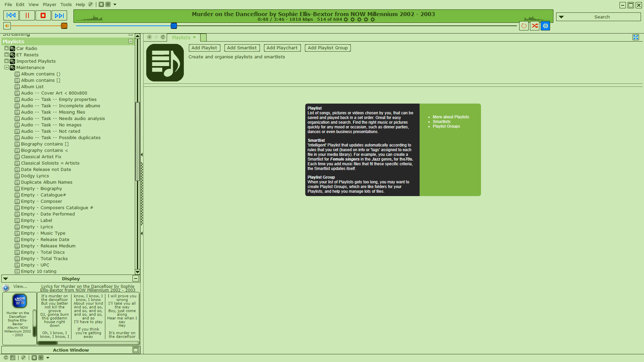Click the Add Smartlist button
This screenshot has width=644, height=362.
tap(241, 48)
